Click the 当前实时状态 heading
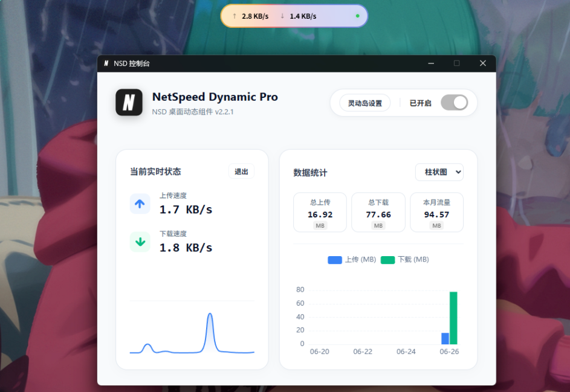The height and width of the screenshot is (392, 570). (155, 172)
